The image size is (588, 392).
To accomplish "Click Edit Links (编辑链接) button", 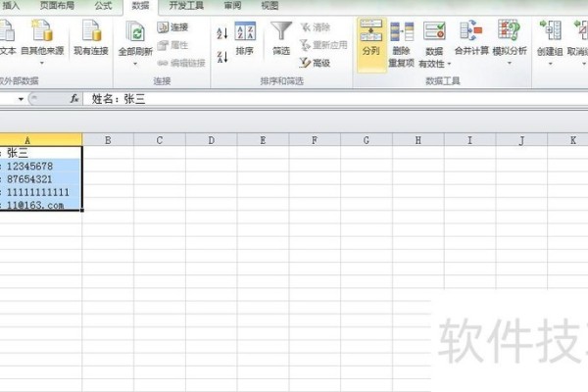I will point(181,63).
